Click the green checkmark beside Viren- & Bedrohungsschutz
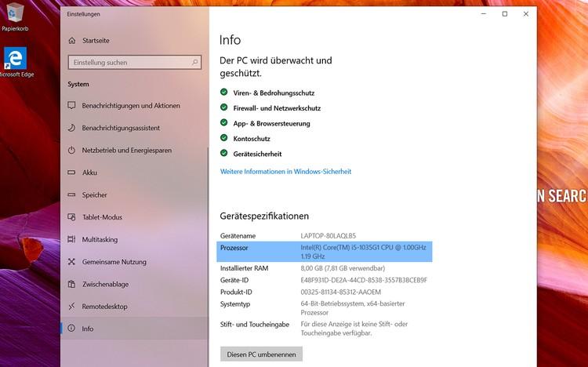The image size is (588, 367). coord(224,93)
